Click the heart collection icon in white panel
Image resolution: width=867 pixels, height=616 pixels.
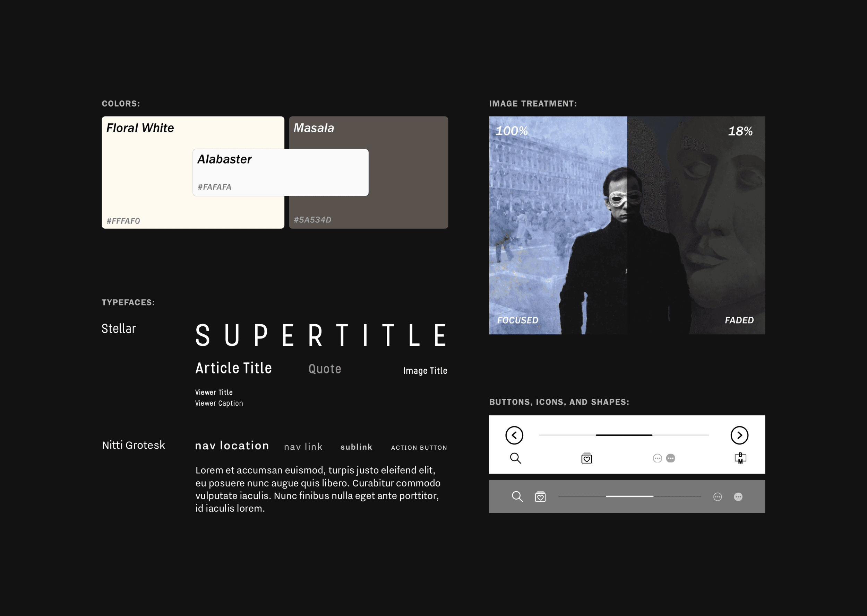(586, 458)
